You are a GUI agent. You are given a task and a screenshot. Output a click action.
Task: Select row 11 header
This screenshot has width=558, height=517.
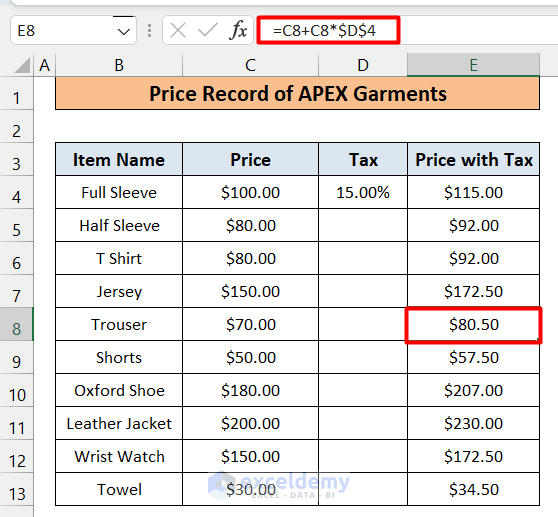16,423
